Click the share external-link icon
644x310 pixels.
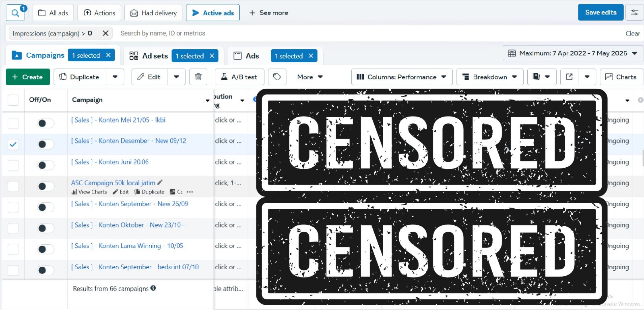(569, 77)
